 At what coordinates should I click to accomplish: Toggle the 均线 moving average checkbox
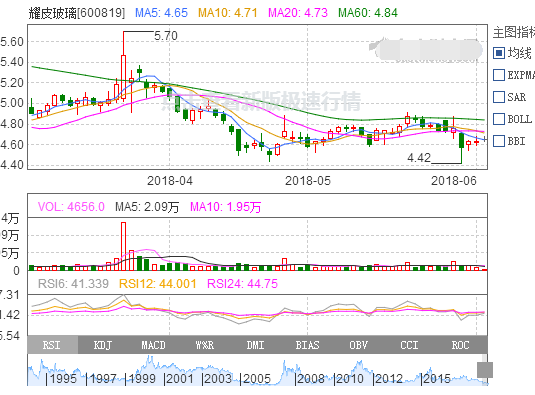[499, 53]
